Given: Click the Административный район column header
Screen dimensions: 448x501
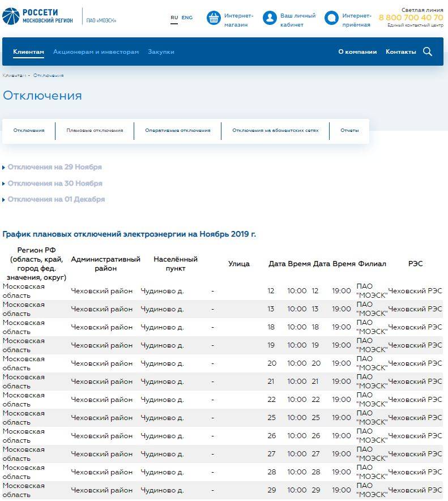Looking at the screenshot, I should [x=105, y=264].
